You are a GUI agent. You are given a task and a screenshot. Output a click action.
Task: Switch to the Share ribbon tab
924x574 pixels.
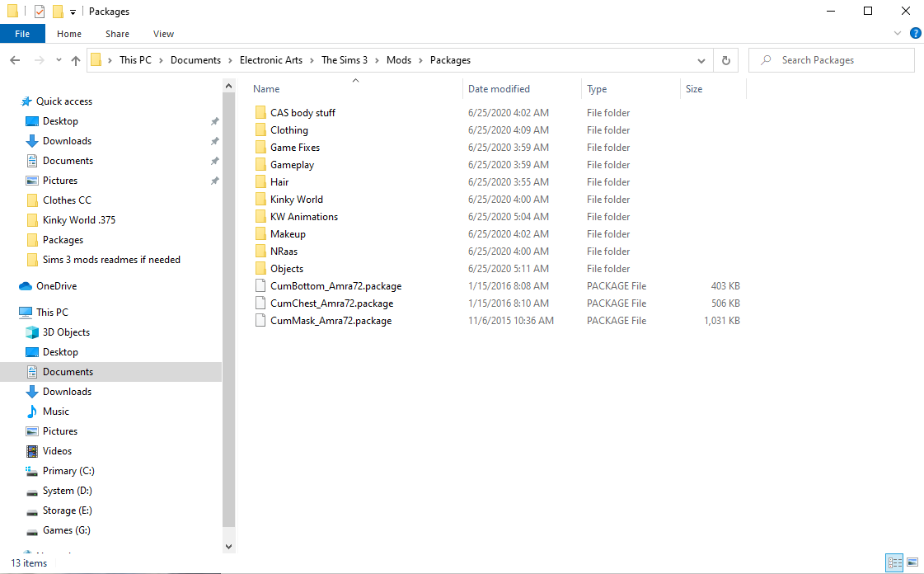pyautogui.click(x=117, y=34)
